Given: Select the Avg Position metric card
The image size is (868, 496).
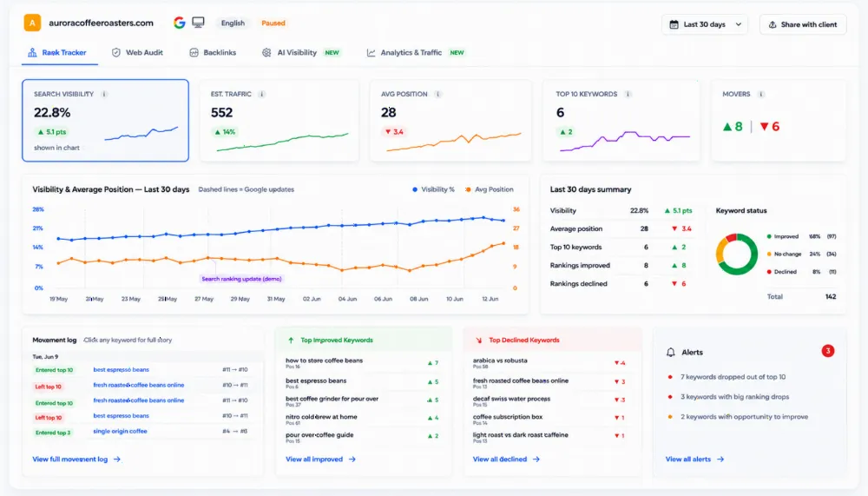Looking at the screenshot, I should 450,120.
